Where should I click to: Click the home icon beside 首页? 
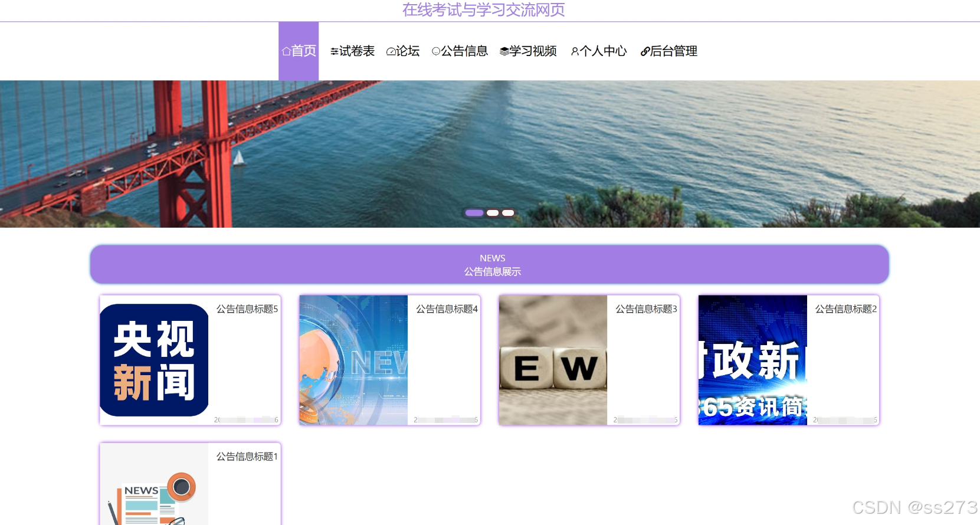tap(286, 51)
